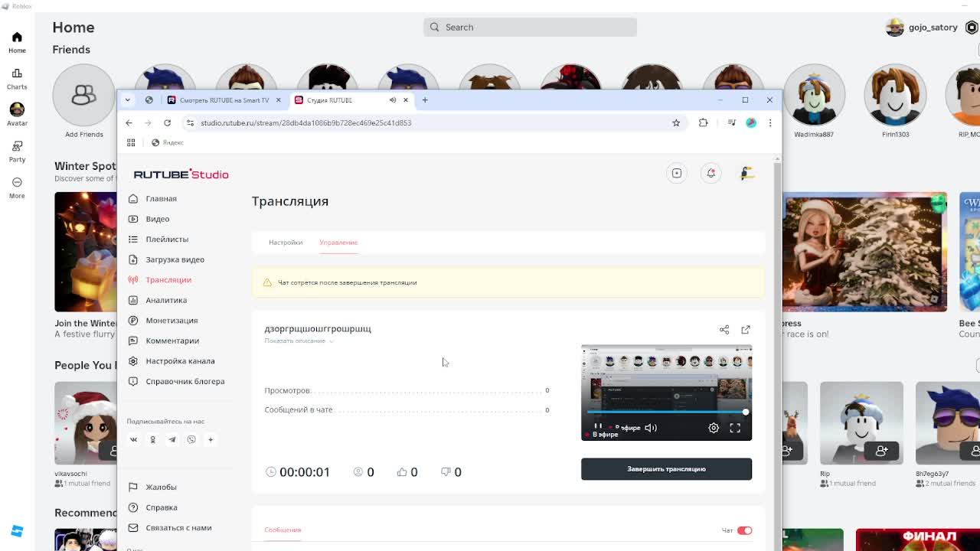The width and height of the screenshot is (980, 551).
Task: Close the Студия RUTUBE tab
Action: tap(406, 99)
